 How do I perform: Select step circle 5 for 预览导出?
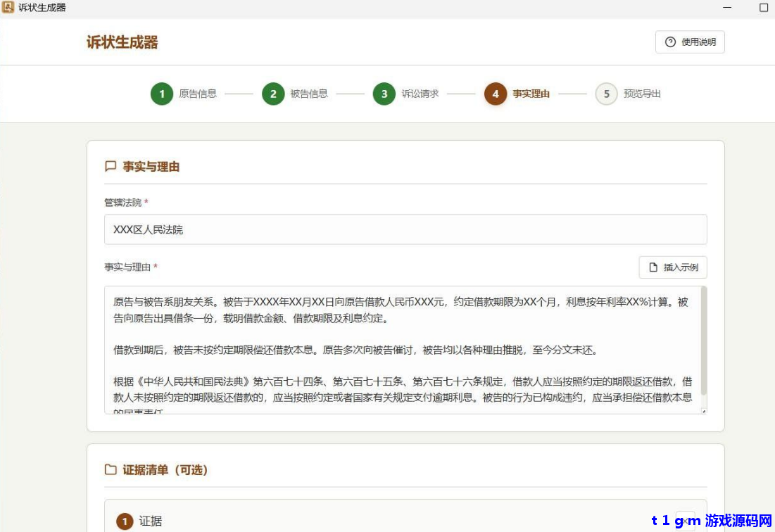606,94
